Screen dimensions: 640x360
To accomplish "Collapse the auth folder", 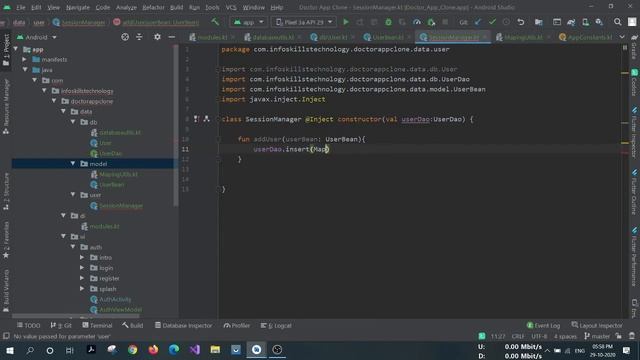I will (x=73, y=247).
